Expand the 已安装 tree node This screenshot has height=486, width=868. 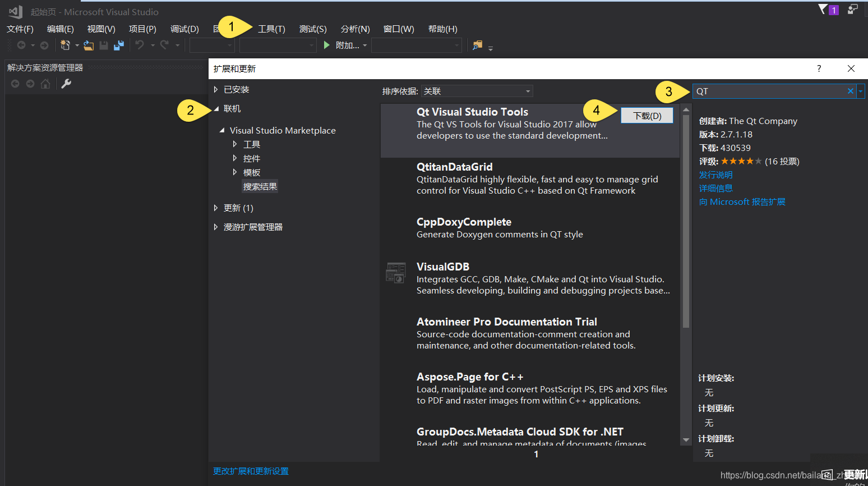(216, 89)
